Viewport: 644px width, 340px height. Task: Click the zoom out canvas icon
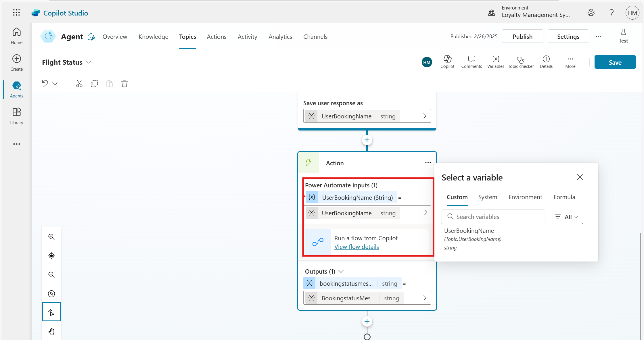tap(51, 275)
